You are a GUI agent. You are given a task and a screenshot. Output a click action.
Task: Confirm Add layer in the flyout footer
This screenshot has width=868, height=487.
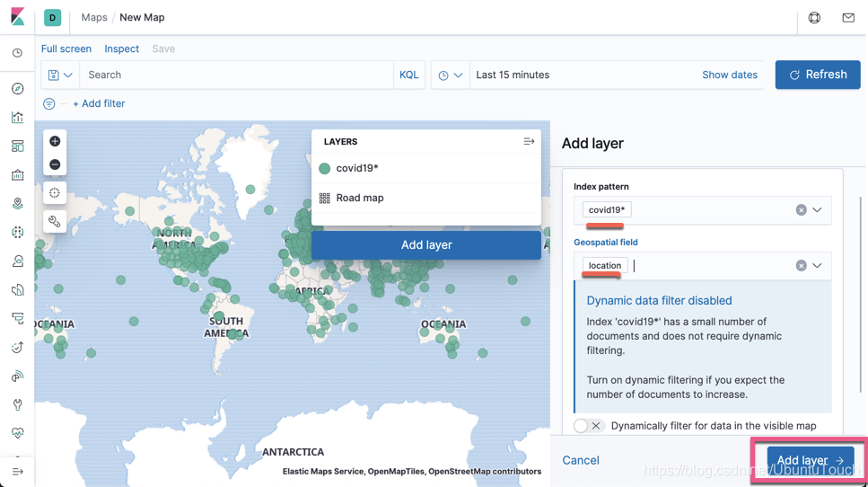(x=811, y=460)
